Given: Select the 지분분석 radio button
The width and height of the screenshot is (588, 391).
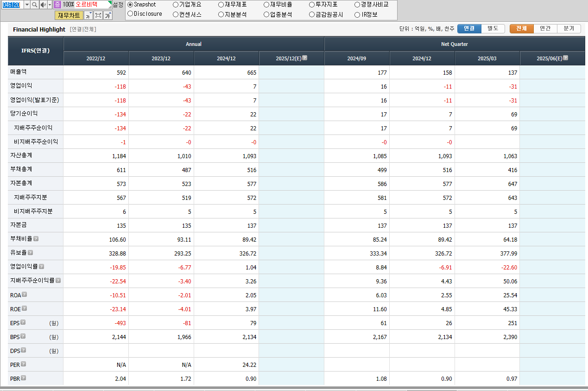Looking at the screenshot, I should pyautogui.click(x=221, y=14).
